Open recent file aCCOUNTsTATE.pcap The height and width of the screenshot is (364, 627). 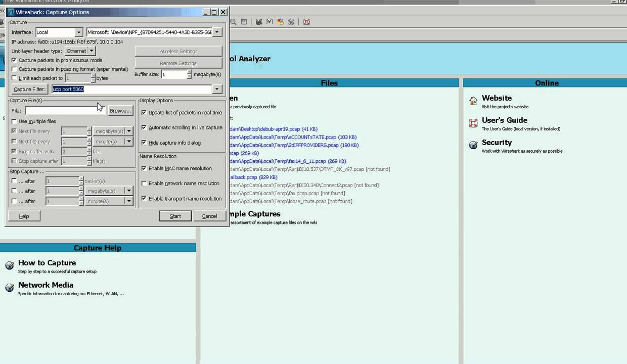[x=293, y=138]
